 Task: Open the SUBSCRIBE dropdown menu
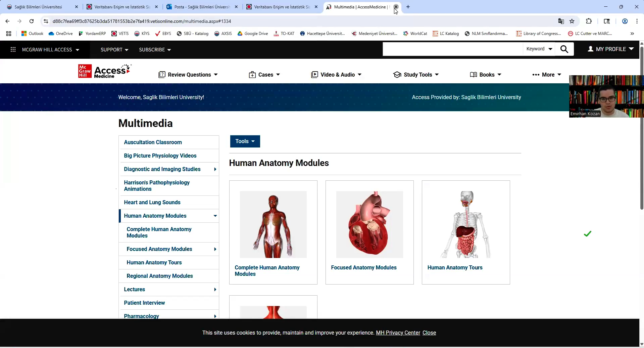point(155,50)
